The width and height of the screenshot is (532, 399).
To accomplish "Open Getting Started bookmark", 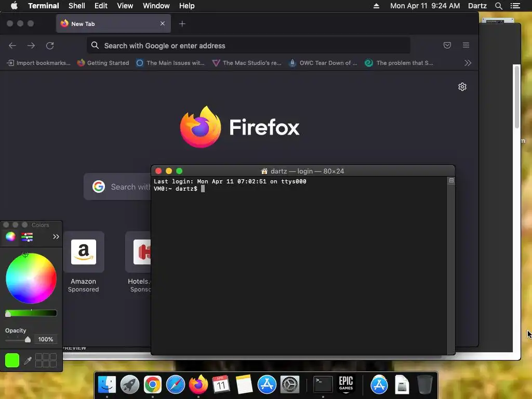I will [x=103, y=63].
